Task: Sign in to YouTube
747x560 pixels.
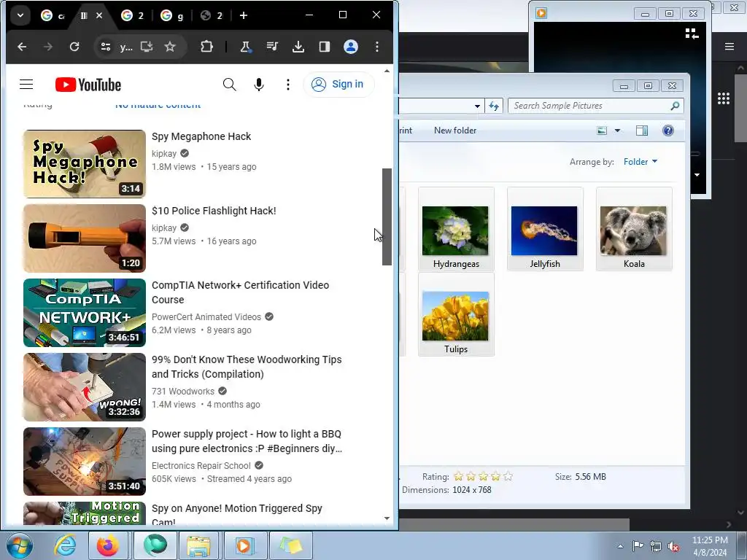Action: 338,85
